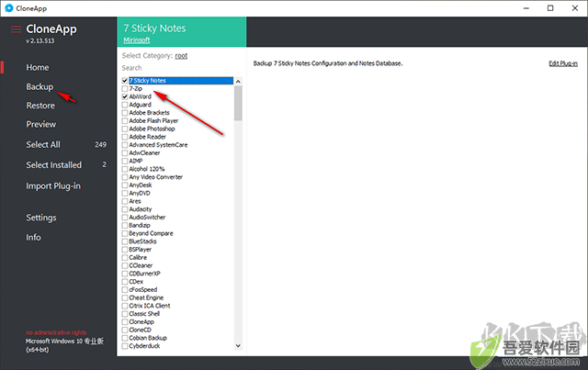This screenshot has width=588, height=370.
Task: Select AnyDesk in the list
Action: (141, 185)
